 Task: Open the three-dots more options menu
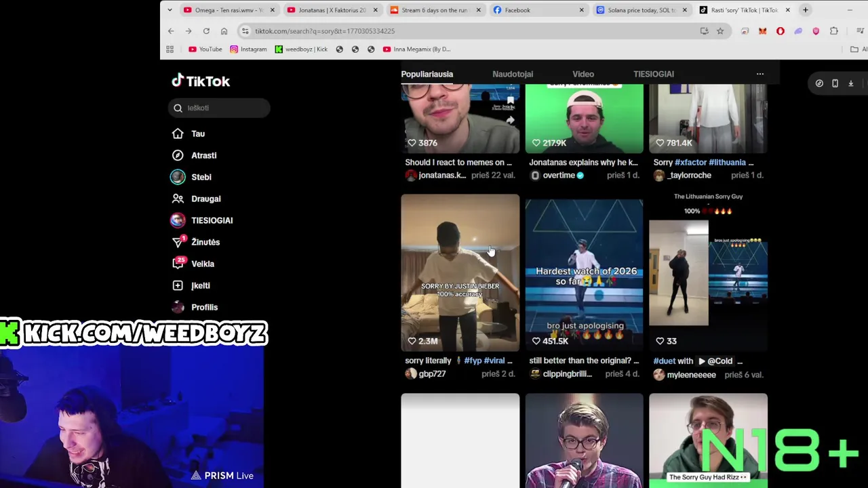click(760, 74)
